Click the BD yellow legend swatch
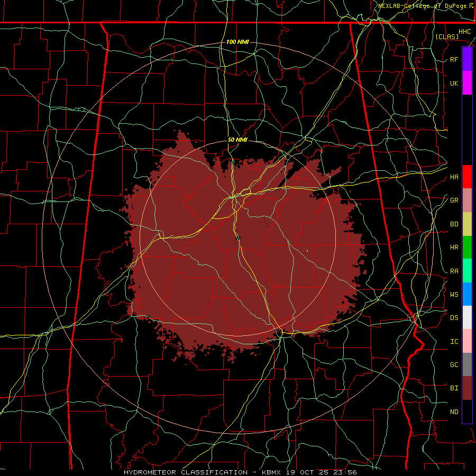Viewport: 476px width, 476px height. (467, 224)
